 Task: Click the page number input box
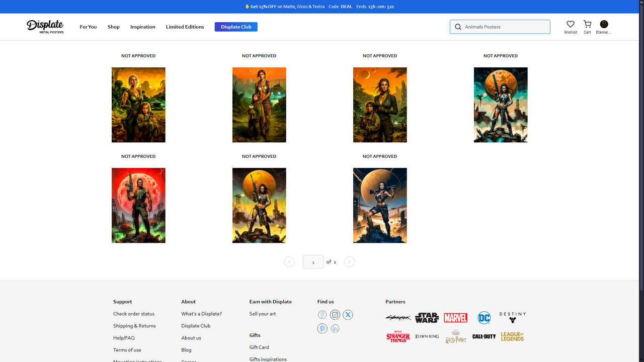pyautogui.click(x=313, y=261)
